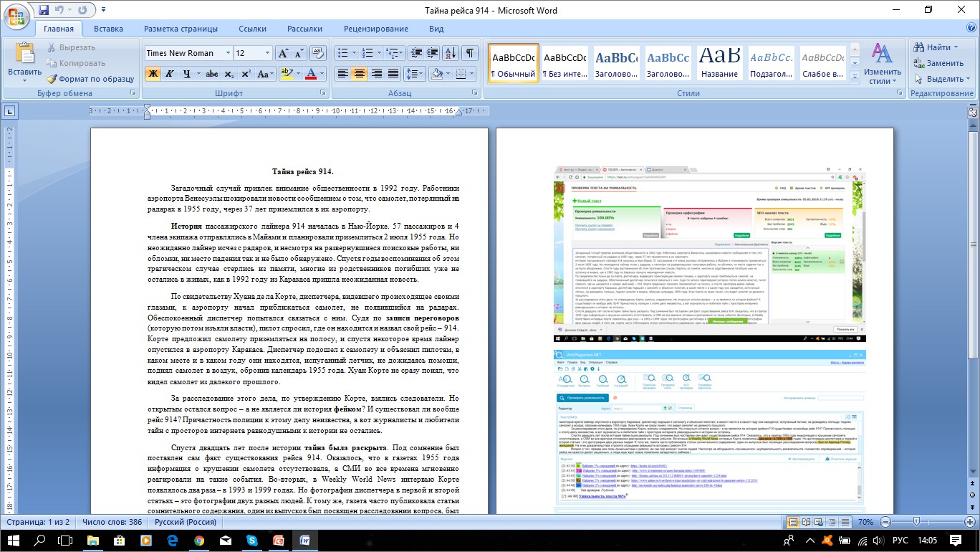The width and height of the screenshot is (980, 552).
Task: Click the Sort (A-Я) button
Action: tap(451, 54)
